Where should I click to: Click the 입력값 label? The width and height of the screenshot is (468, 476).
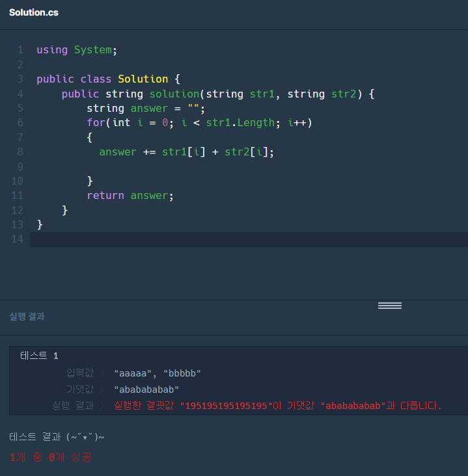tap(80, 373)
